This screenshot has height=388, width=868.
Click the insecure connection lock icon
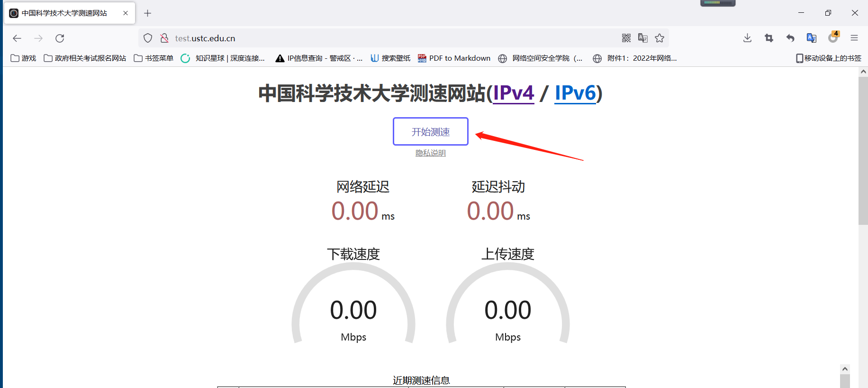pyautogui.click(x=164, y=38)
